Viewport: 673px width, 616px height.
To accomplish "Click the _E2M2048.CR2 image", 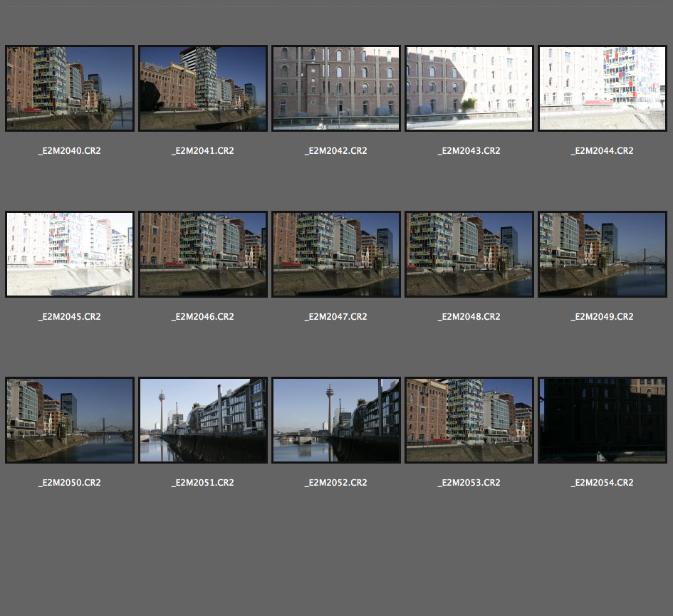I will coord(469,254).
